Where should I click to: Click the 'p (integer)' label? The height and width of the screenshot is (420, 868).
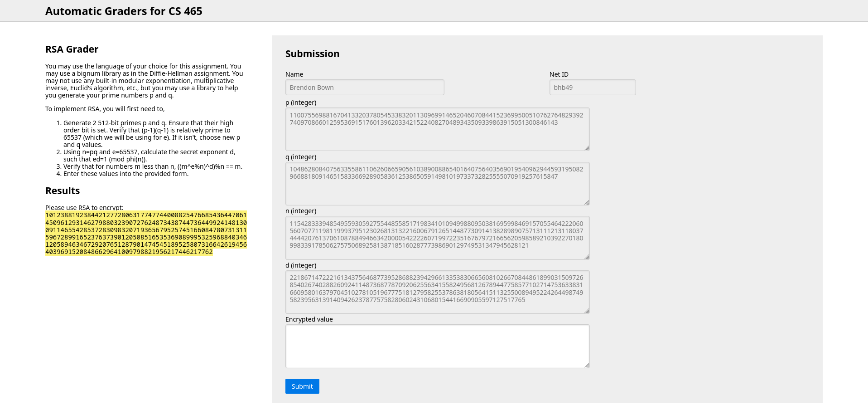pos(301,103)
